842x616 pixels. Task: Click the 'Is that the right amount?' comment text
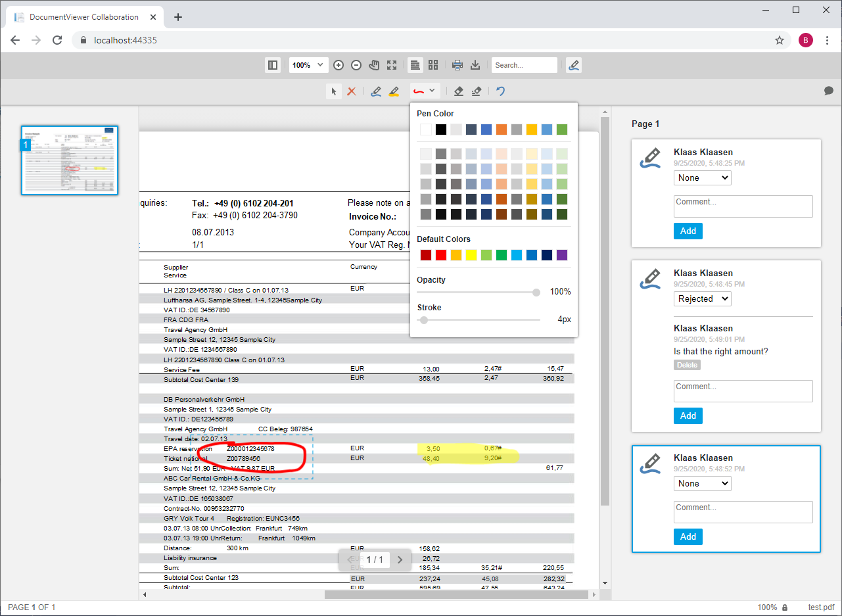(721, 352)
